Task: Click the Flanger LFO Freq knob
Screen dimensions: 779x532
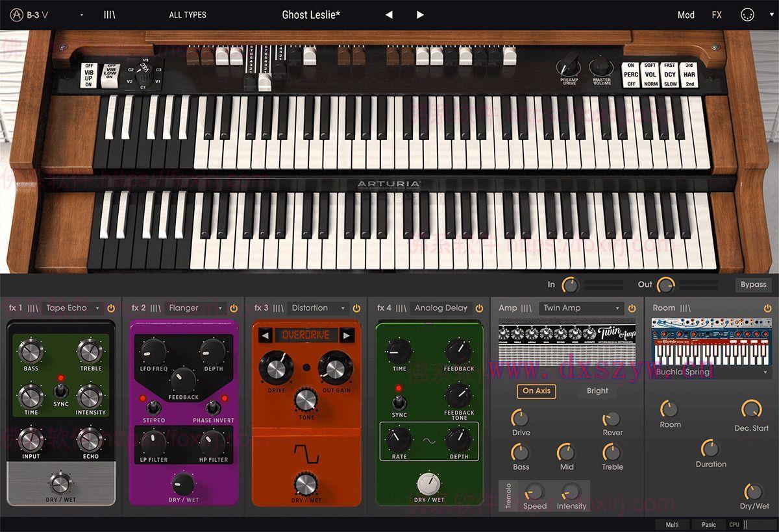Action: coord(153,350)
